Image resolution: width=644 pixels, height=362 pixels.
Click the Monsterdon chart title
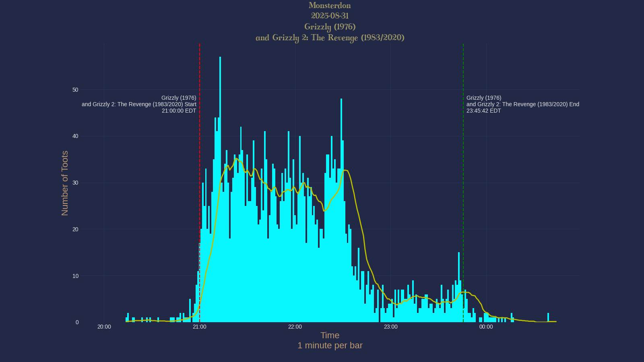coord(330,5)
